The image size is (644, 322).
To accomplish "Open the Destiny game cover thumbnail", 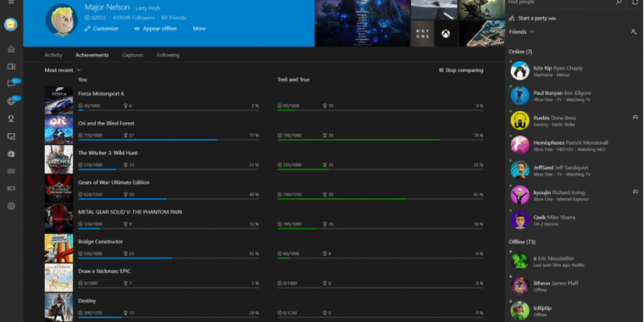I will pyautogui.click(x=58, y=308).
